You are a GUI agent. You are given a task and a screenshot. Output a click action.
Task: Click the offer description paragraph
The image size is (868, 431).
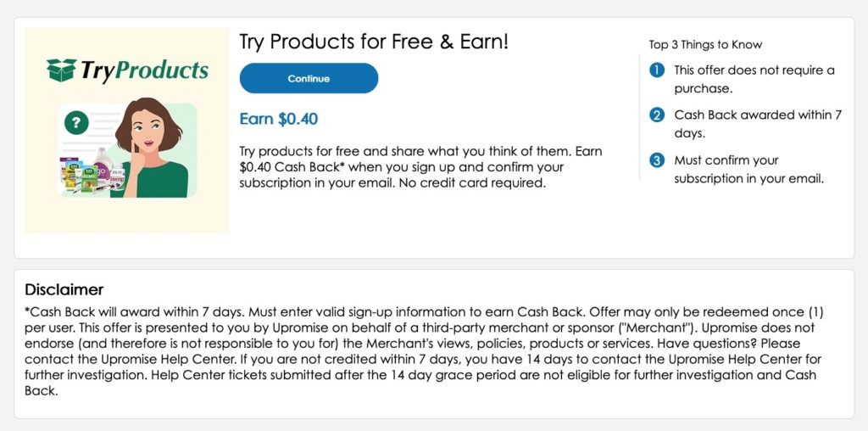(420, 167)
